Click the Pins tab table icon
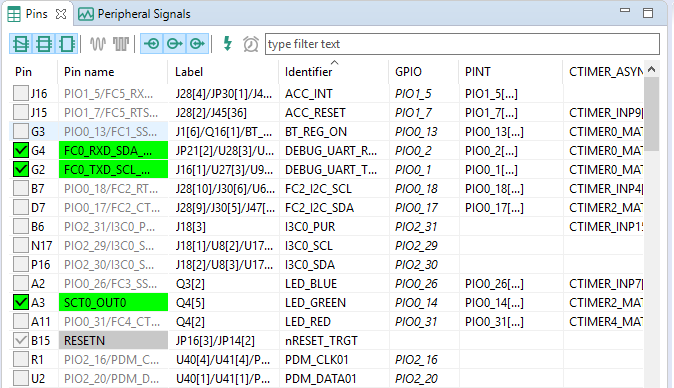Viewport: 674px width, 388px height. pyautogui.click(x=14, y=14)
